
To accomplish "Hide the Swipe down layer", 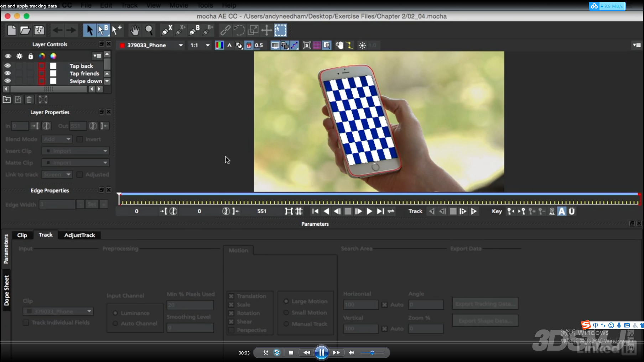I will [7, 81].
